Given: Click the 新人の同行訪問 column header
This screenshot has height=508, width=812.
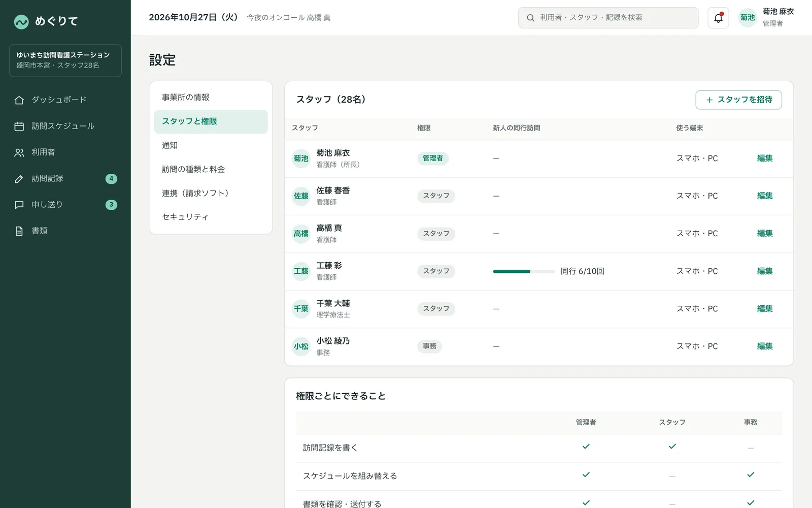Looking at the screenshot, I should tap(516, 129).
